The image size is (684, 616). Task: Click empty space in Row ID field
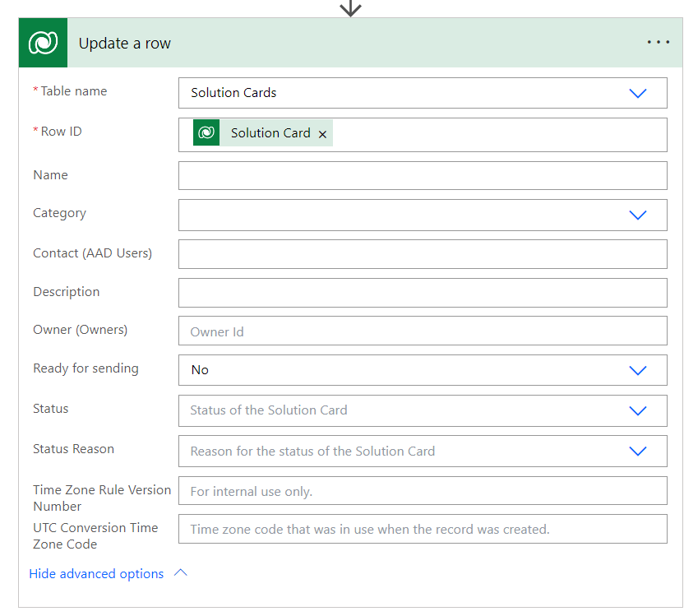click(x=493, y=134)
